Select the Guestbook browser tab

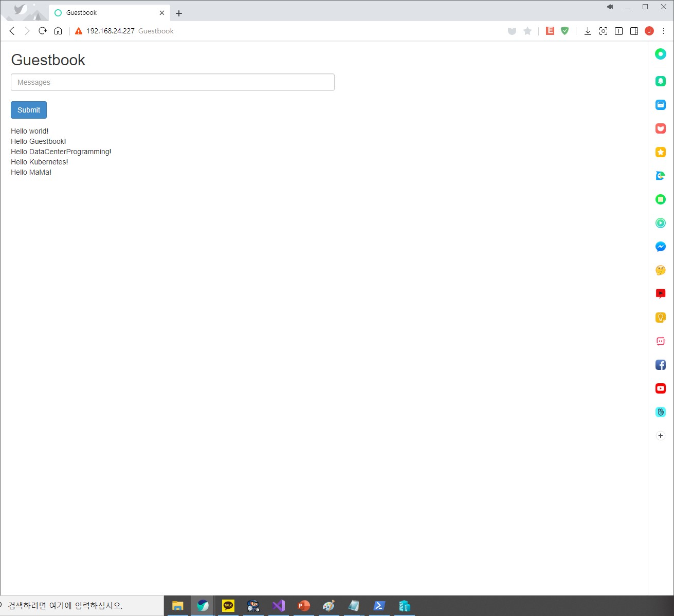point(109,13)
